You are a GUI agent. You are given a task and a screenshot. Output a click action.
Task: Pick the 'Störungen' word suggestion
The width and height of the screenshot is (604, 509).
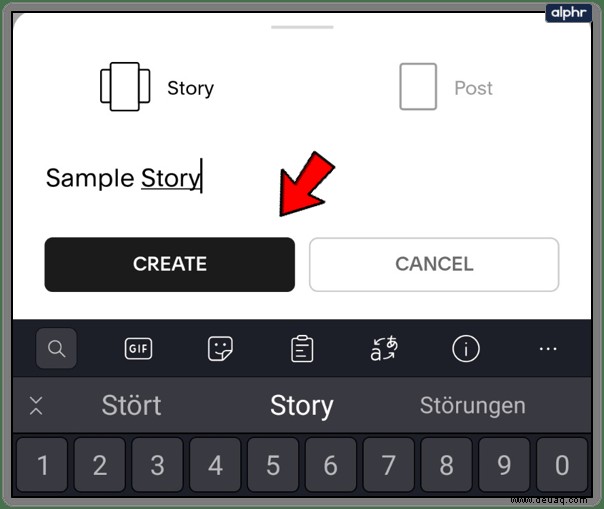click(x=473, y=406)
